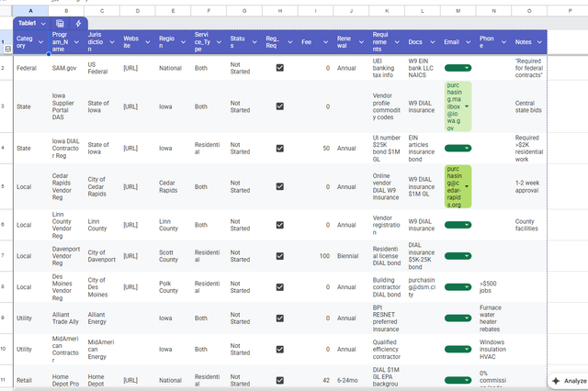Toggle Reg_Req checkbox for Home Depot Pro row
Screen dimensions: 588x391
279,381
